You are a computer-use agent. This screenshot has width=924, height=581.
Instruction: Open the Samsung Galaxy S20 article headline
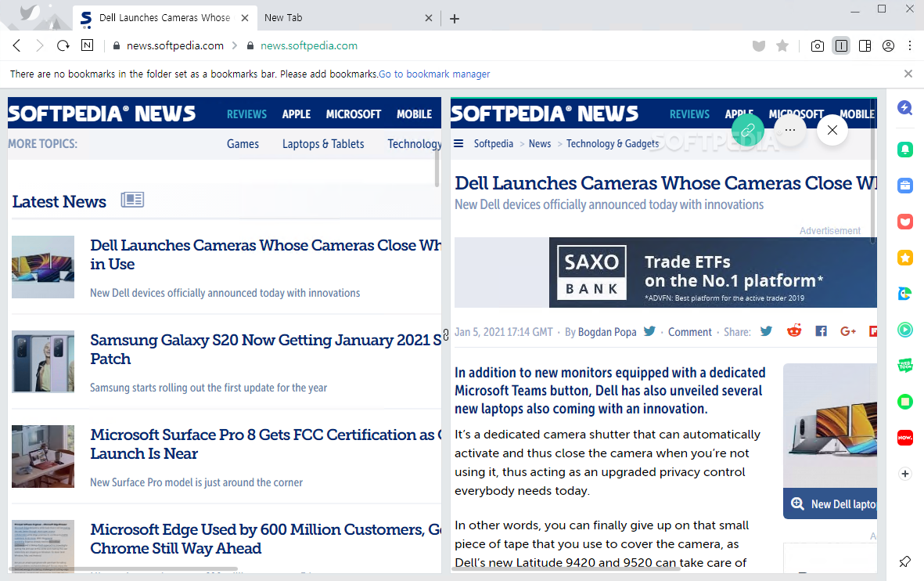point(266,349)
